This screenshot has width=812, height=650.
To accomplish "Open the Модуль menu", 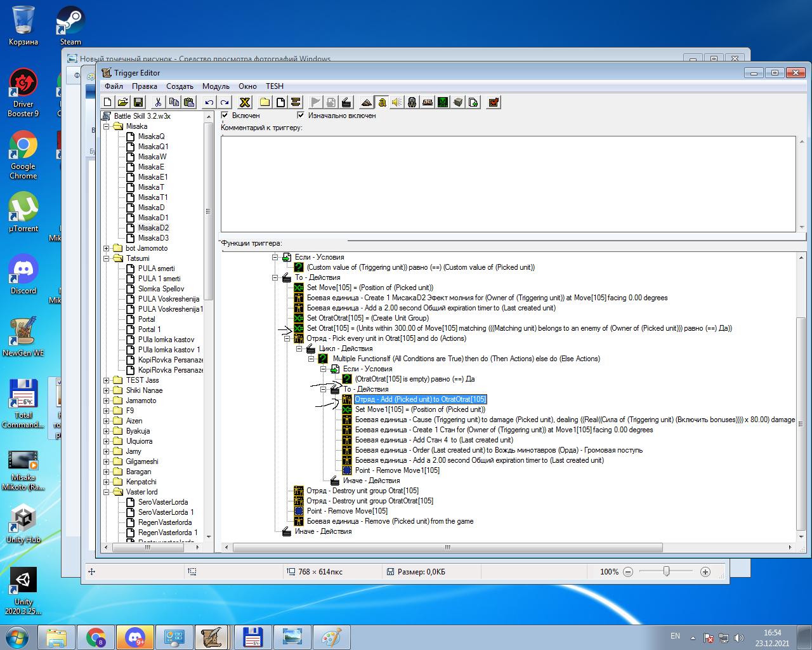I will tap(216, 86).
